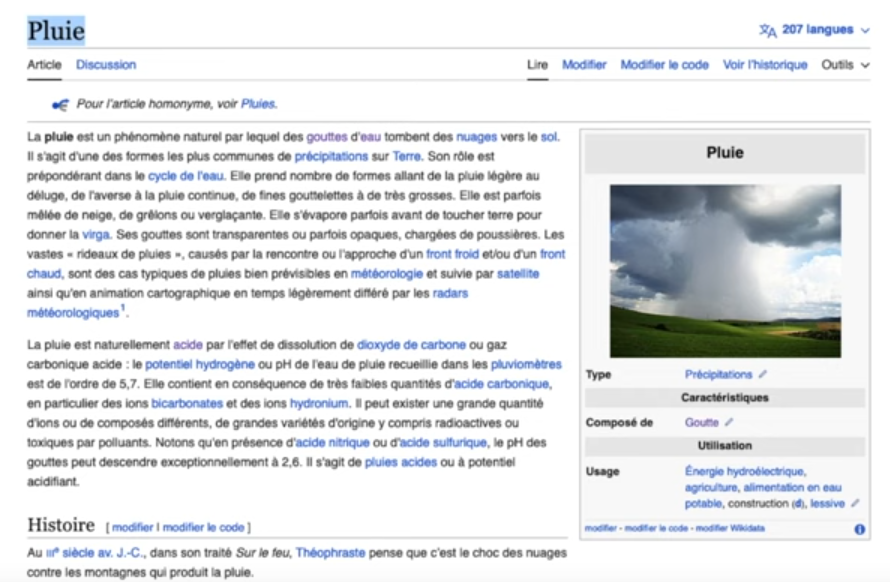Select the Modifier le code tab
The height and width of the screenshot is (582, 890).
pos(664,65)
